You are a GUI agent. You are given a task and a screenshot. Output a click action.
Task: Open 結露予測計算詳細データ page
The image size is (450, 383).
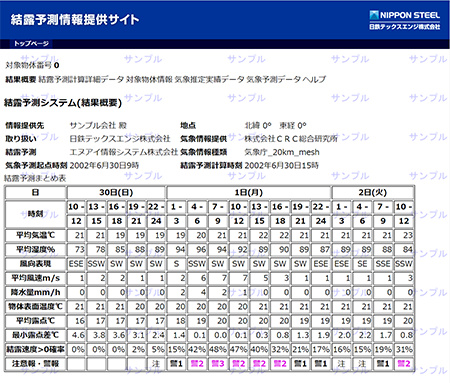tap(81, 79)
